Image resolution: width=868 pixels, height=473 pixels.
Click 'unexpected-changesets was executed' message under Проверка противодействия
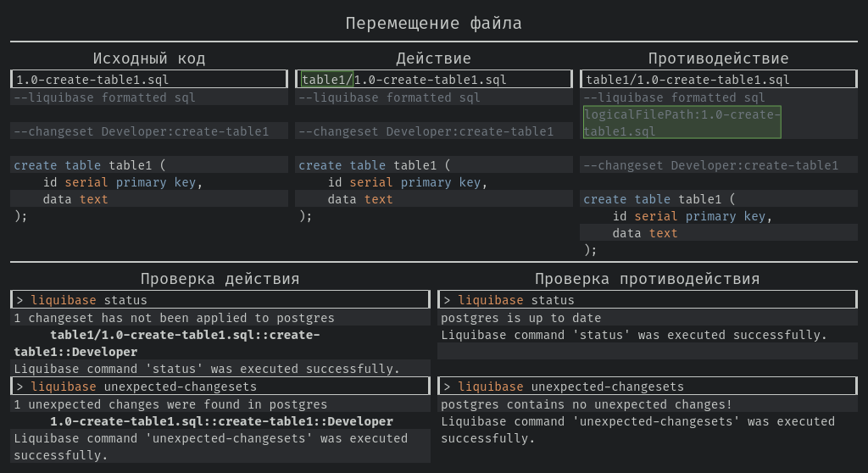pos(637,430)
